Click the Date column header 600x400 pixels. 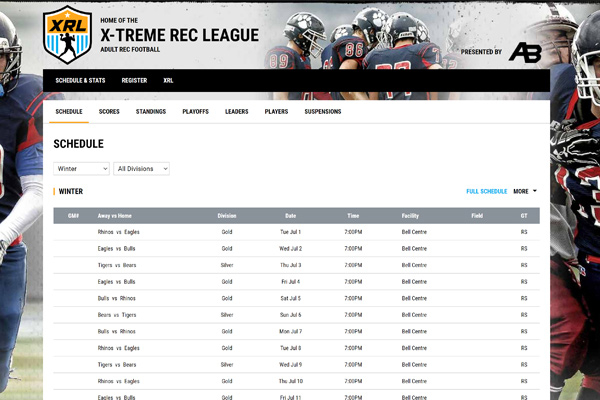(x=290, y=215)
